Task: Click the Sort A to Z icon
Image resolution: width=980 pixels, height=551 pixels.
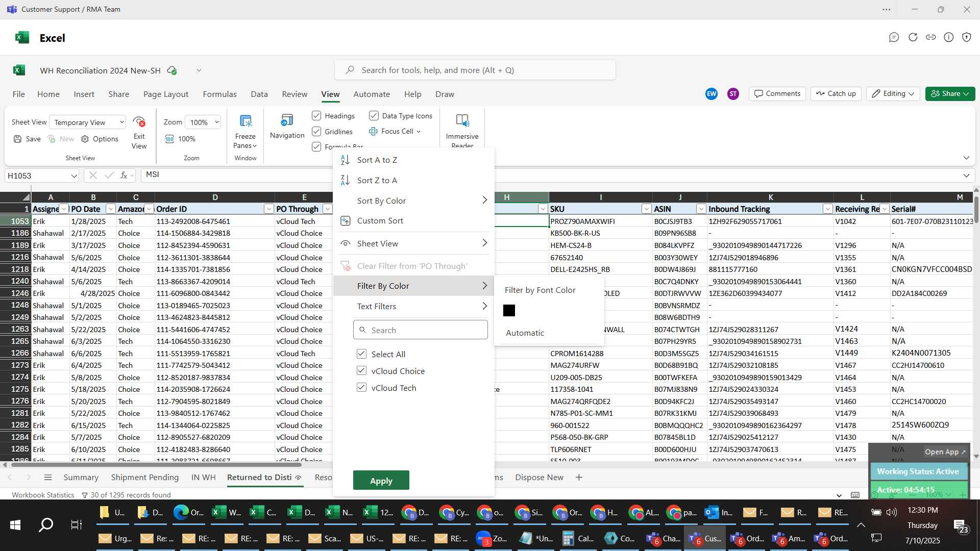Action: tap(345, 160)
